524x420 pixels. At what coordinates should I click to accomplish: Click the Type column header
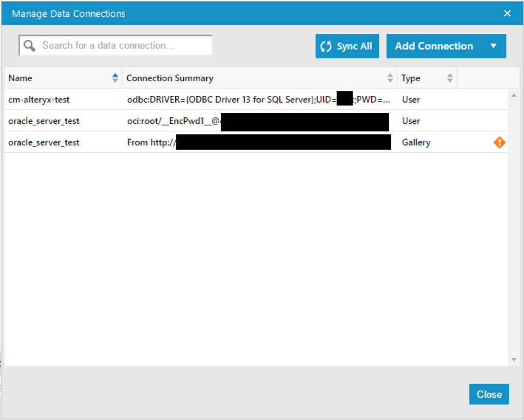pos(410,78)
